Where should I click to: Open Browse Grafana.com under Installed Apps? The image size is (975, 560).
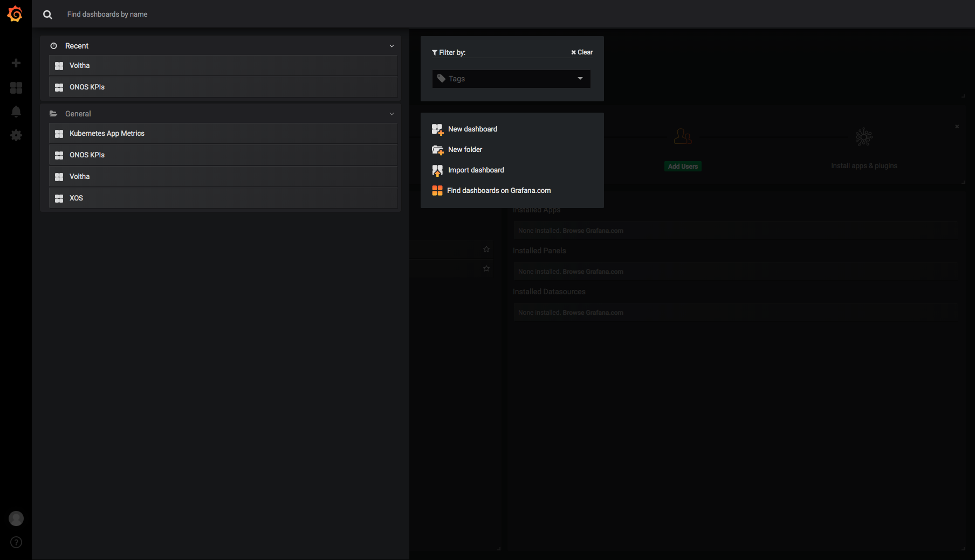click(x=593, y=231)
